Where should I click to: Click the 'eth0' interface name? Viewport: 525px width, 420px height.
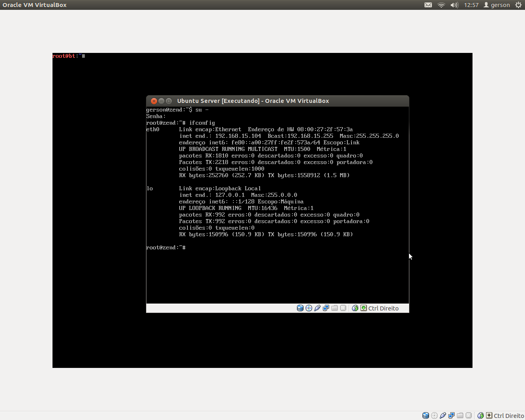tap(153, 130)
